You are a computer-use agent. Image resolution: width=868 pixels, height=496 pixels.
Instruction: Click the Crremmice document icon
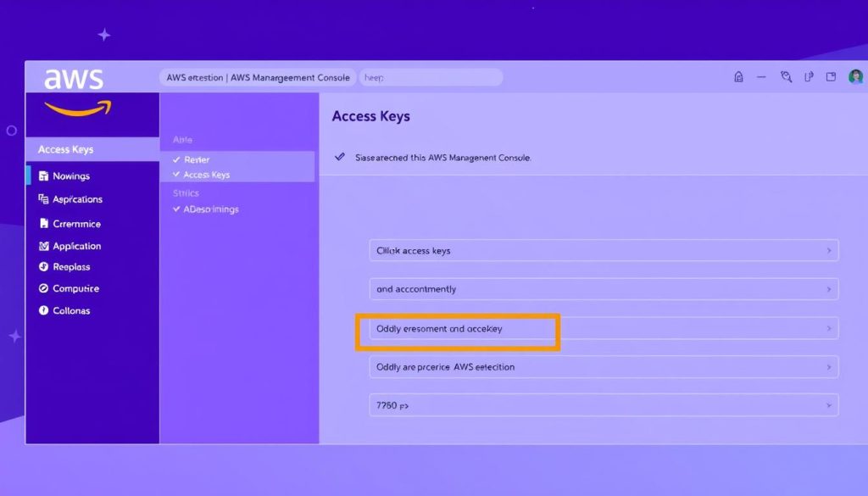click(x=44, y=223)
